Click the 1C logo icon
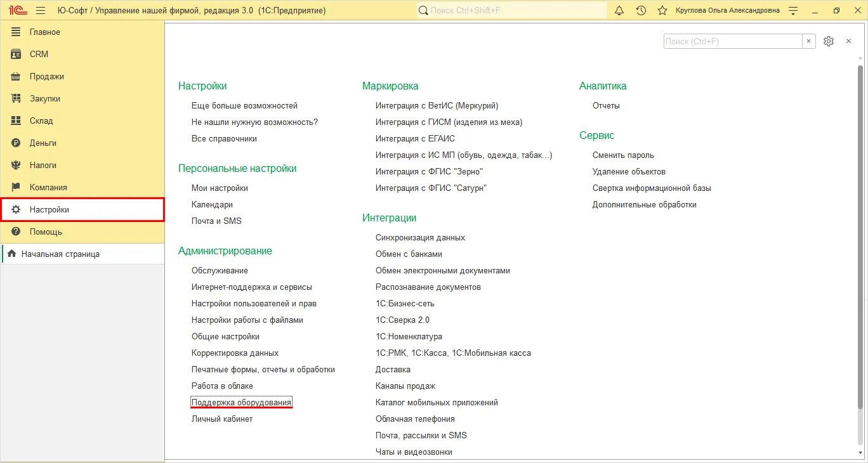Viewport: 868px width, 463px height. click(x=18, y=10)
